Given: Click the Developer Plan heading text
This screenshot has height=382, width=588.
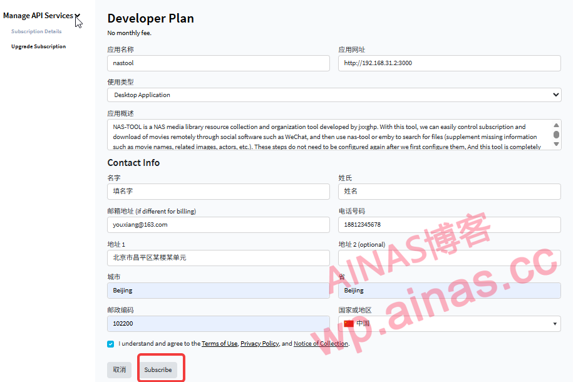Looking at the screenshot, I should coord(150,18).
